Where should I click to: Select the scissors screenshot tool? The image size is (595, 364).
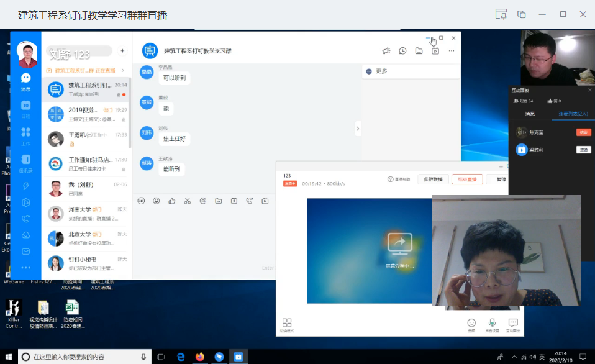pos(188,201)
